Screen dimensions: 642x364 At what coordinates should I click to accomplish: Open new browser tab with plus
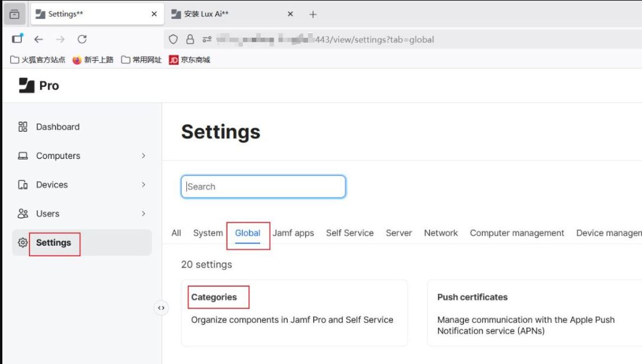(x=313, y=14)
